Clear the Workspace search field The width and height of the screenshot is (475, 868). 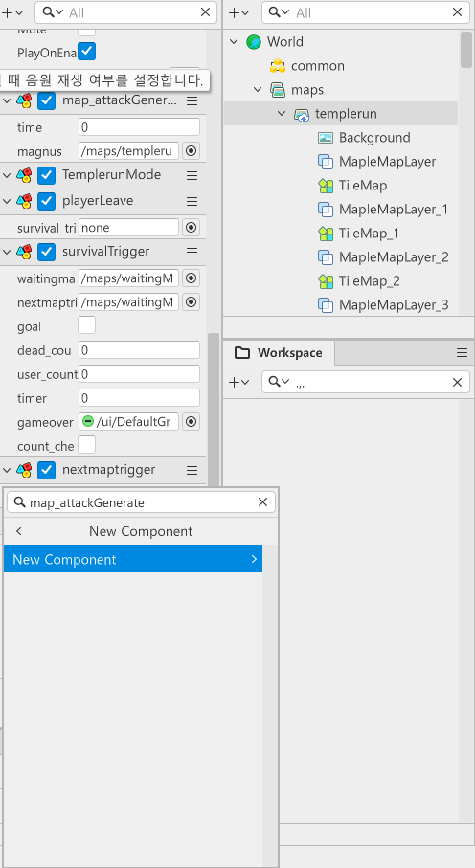coord(457,382)
